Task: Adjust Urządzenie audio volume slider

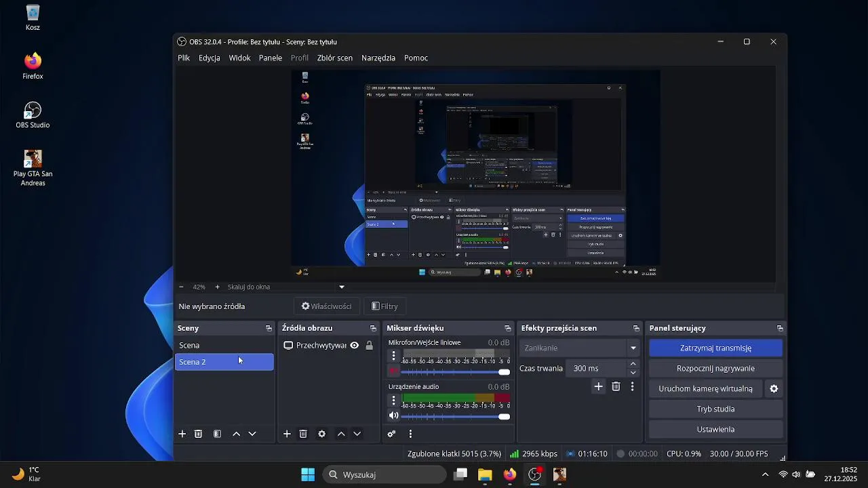Action: (455, 417)
